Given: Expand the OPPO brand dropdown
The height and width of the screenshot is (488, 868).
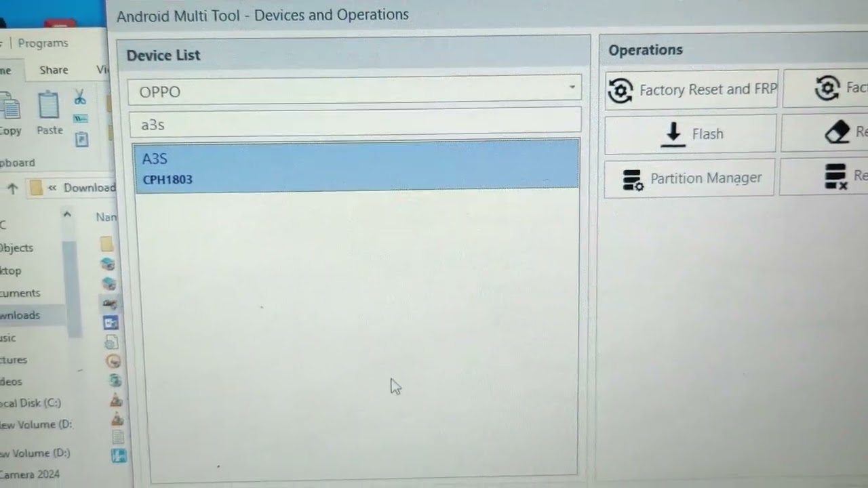Looking at the screenshot, I should click(571, 88).
